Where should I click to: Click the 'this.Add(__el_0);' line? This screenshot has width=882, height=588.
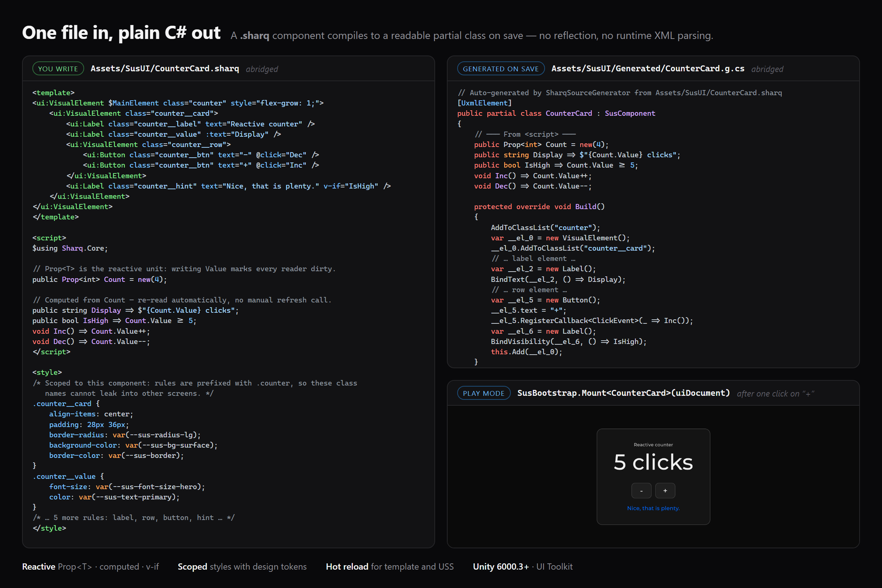(527, 352)
